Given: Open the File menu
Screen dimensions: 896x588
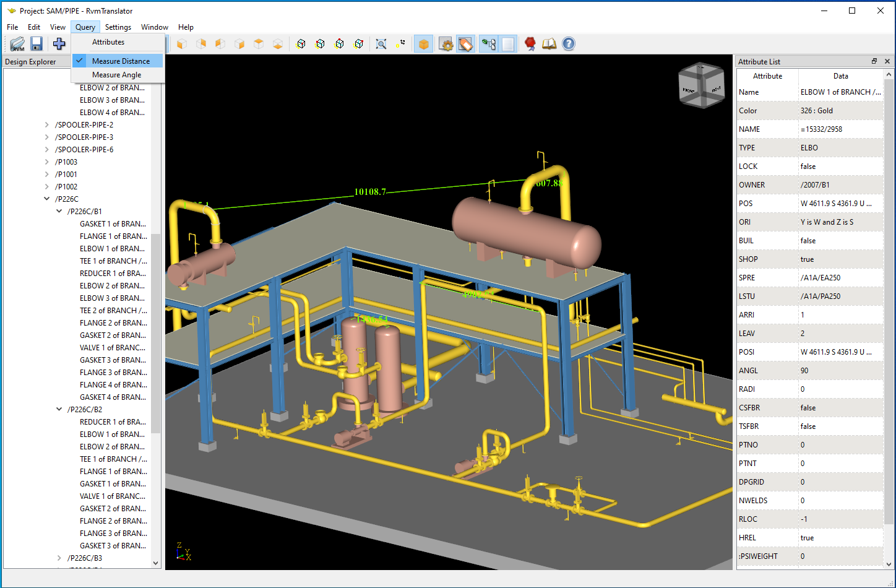Looking at the screenshot, I should click(12, 27).
